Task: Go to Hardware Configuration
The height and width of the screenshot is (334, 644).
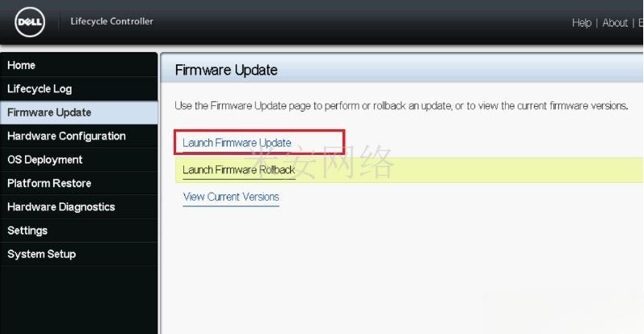Action: click(79, 136)
